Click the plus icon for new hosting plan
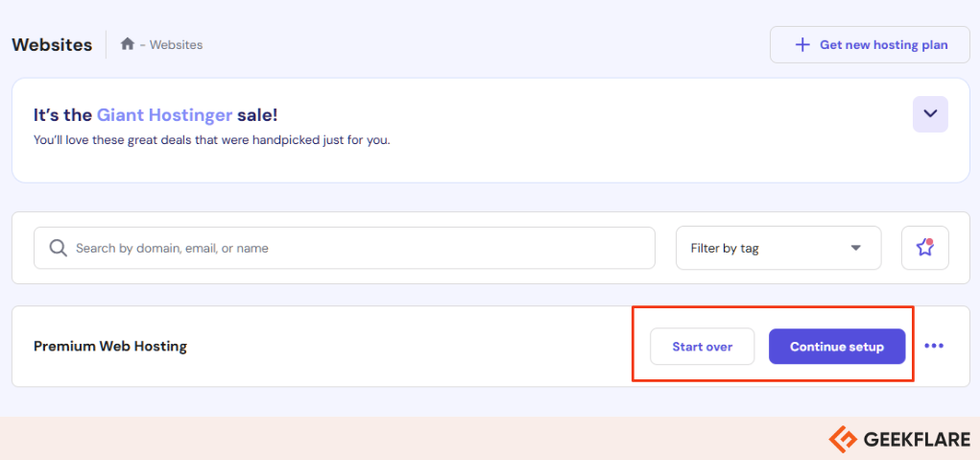This screenshot has width=980, height=460. click(801, 45)
